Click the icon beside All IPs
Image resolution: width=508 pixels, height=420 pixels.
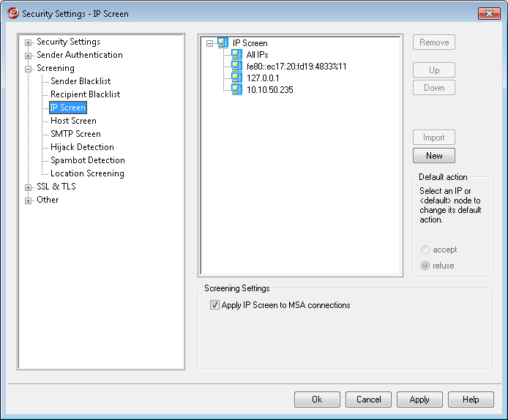(x=236, y=55)
